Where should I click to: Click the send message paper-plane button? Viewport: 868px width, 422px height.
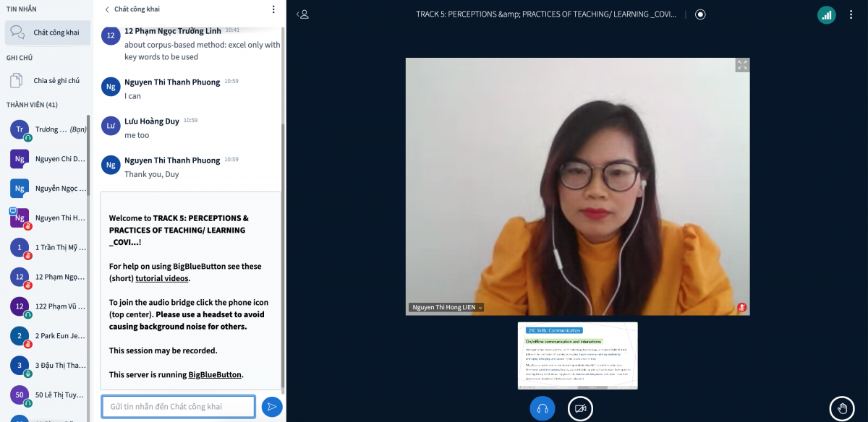(x=272, y=407)
